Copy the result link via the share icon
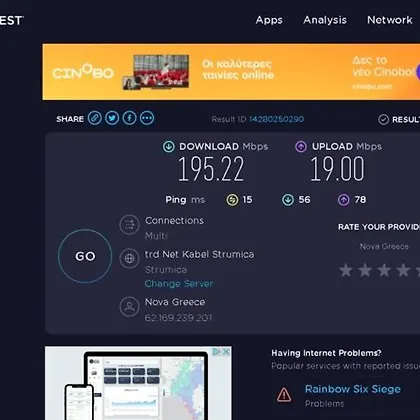Screen dimensions: 420x420 [x=95, y=118]
